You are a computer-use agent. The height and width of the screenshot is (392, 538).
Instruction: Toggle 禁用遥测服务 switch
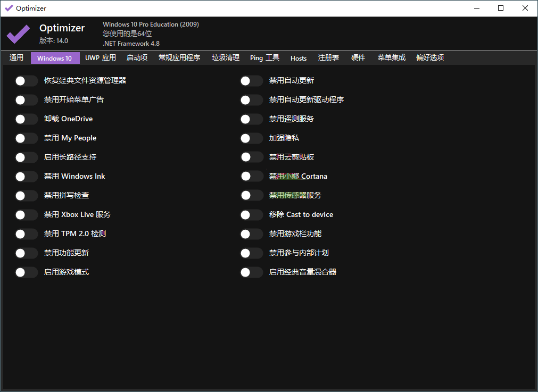pos(252,119)
